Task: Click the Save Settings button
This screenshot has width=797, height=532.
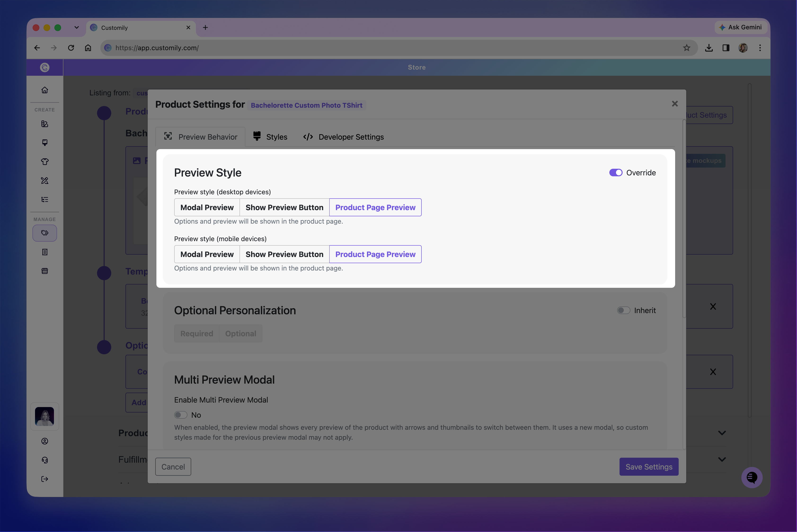Action: coord(649,467)
